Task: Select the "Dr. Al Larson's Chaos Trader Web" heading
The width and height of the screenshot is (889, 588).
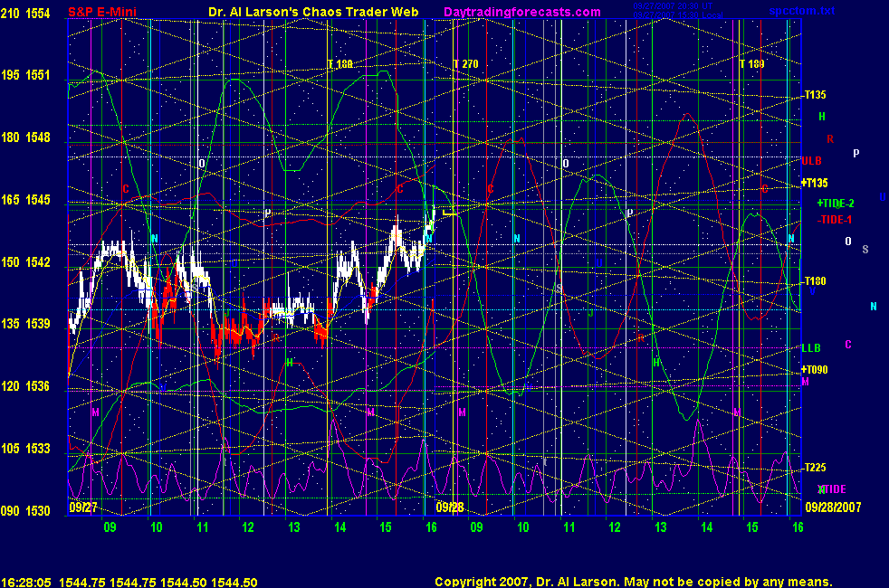Action: pyautogui.click(x=313, y=12)
